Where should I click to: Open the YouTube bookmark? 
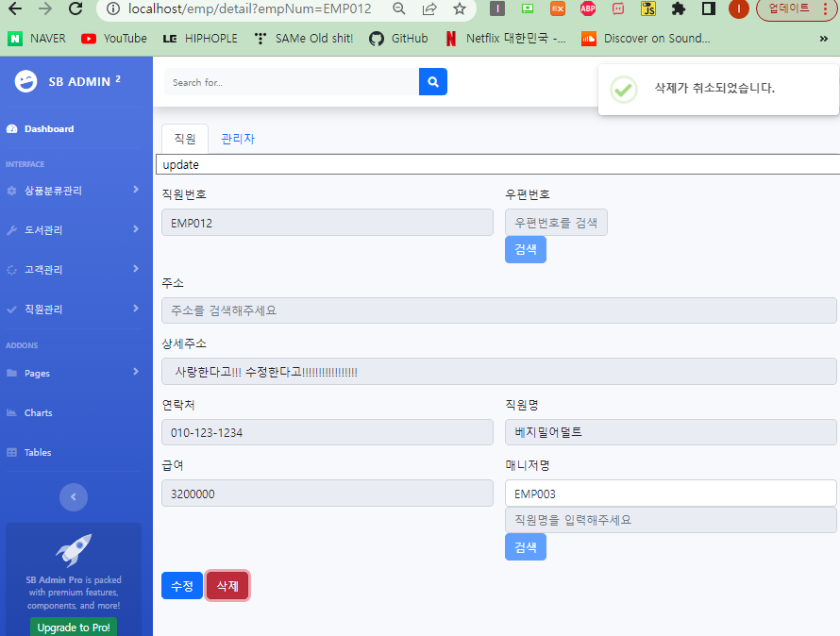coord(114,39)
